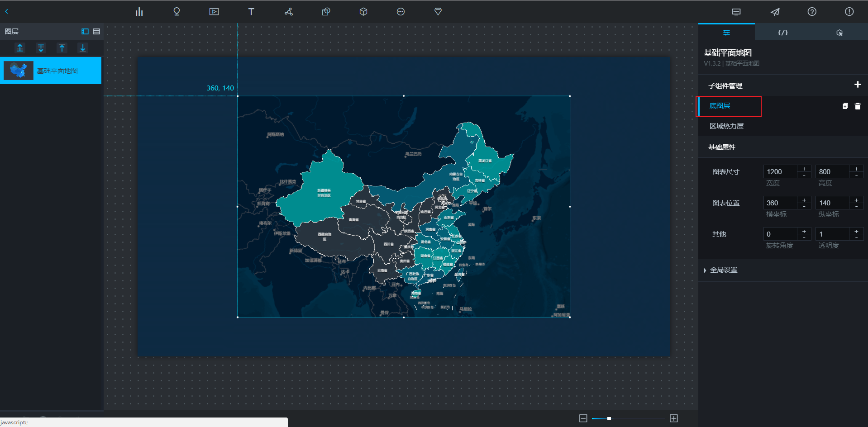Screen dimensions: 868x427
Task: Select the text component T icon
Action: pos(251,12)
